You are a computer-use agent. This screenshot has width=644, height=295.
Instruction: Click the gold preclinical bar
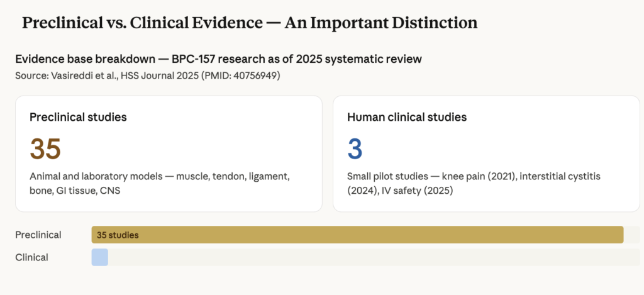click(x=377, y=235)
